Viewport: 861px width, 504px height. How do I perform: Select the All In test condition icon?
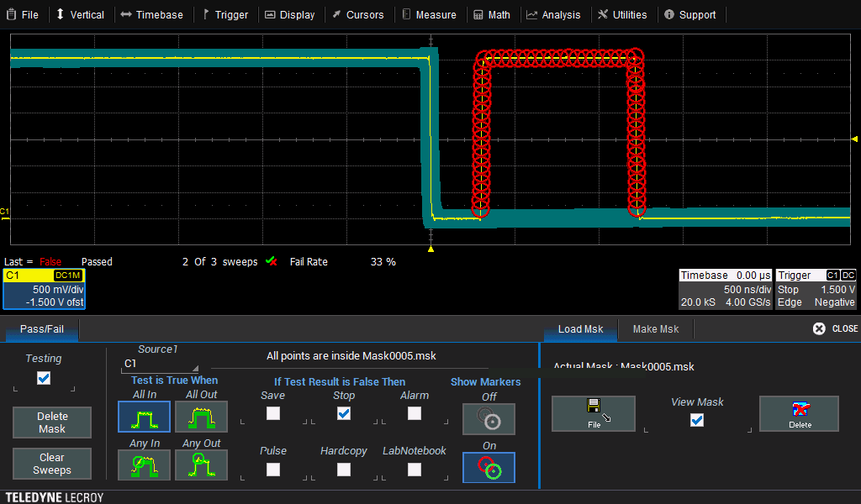(144, 416)
